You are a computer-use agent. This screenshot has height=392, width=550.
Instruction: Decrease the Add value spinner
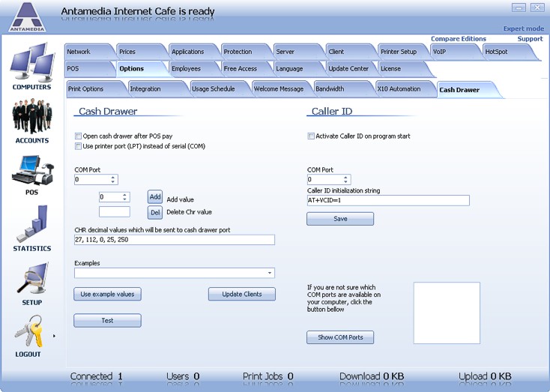124,199
